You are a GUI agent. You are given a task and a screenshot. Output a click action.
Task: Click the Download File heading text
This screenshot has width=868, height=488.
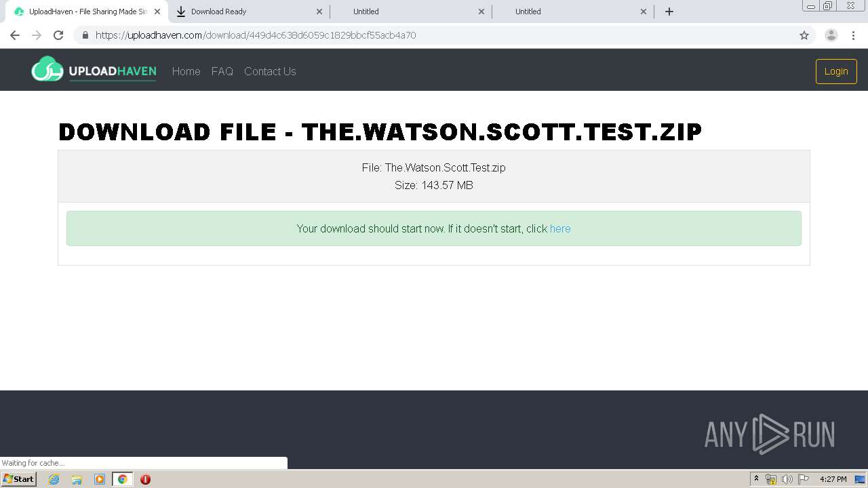click(380, 132)
